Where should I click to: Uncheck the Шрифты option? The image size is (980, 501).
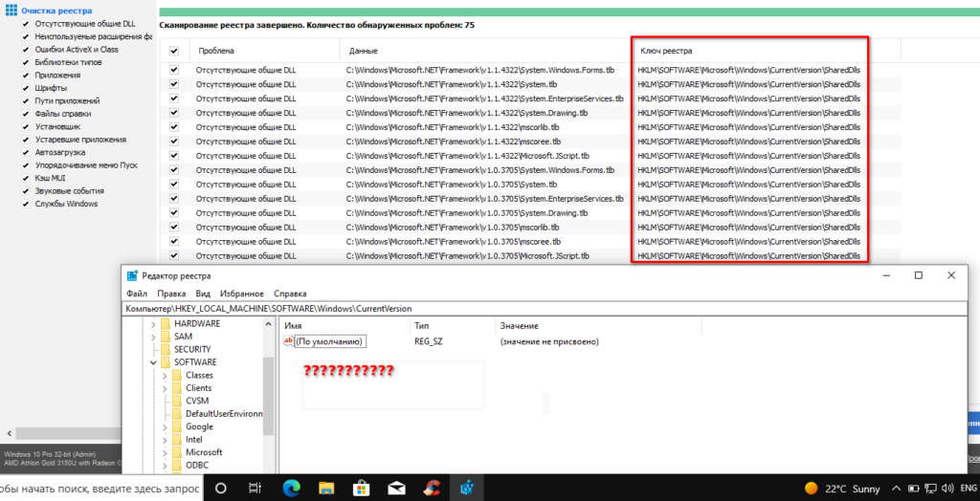pos(26,88)
